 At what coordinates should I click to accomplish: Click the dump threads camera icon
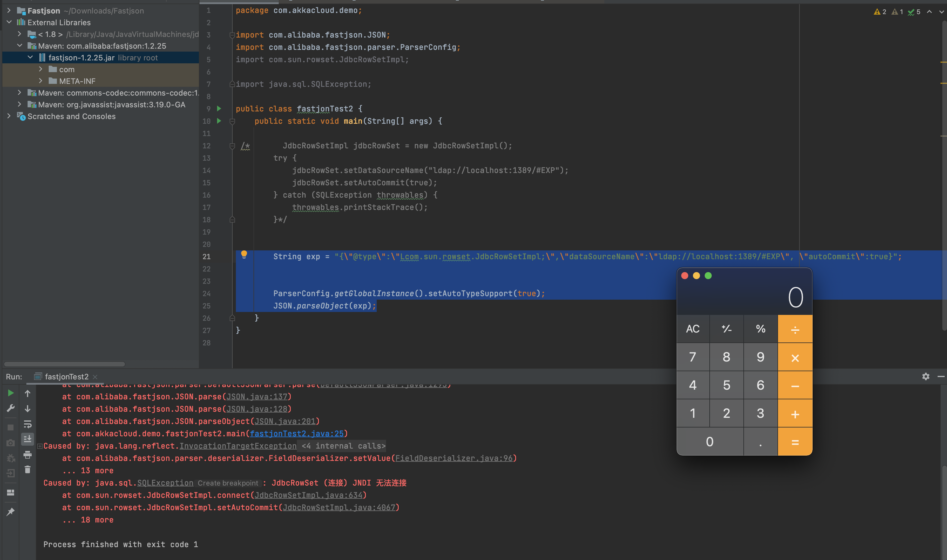pos(11,443)
